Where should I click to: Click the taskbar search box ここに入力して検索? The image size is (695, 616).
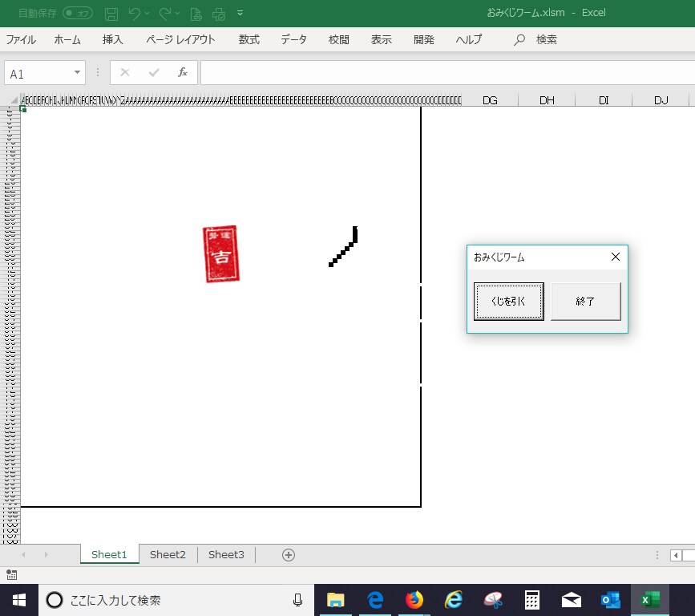176,600
